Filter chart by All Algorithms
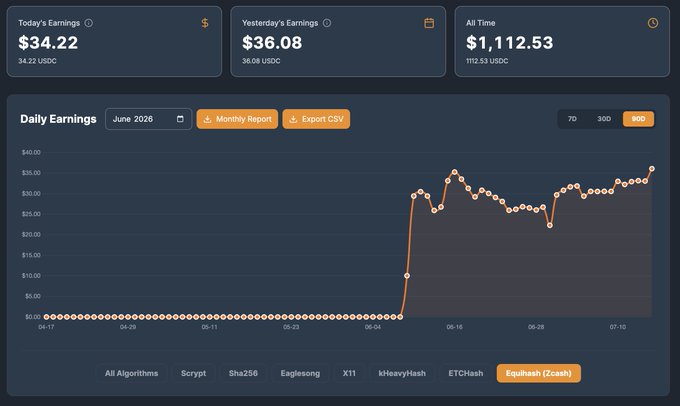The image size is (680, 406). (x=131, y=373)
